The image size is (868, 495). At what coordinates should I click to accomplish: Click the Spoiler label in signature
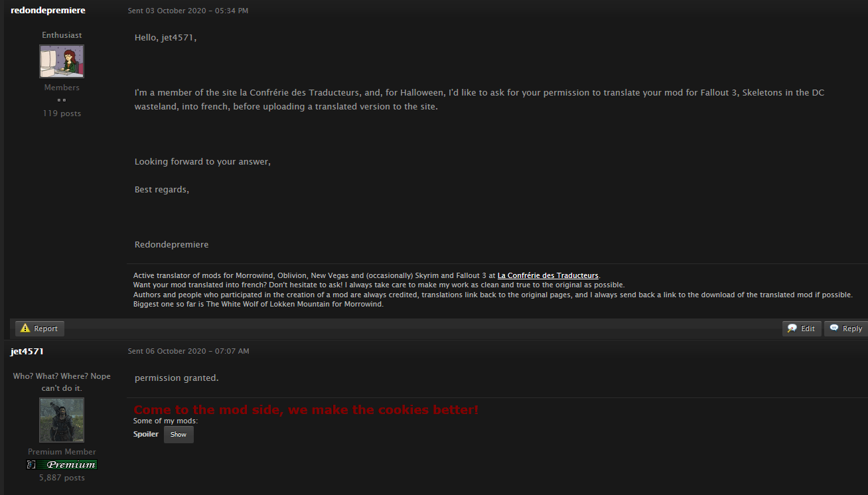pos(146,434)
